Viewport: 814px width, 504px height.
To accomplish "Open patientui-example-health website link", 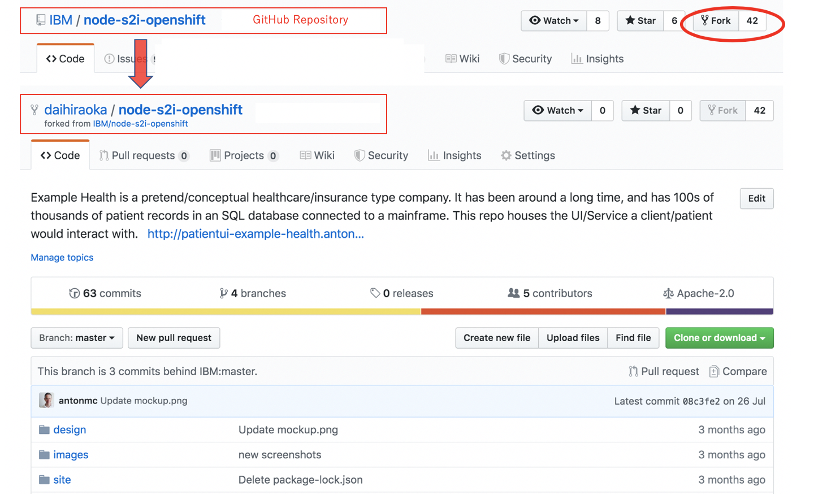I will pyautogui.click(x=256, y=234).
